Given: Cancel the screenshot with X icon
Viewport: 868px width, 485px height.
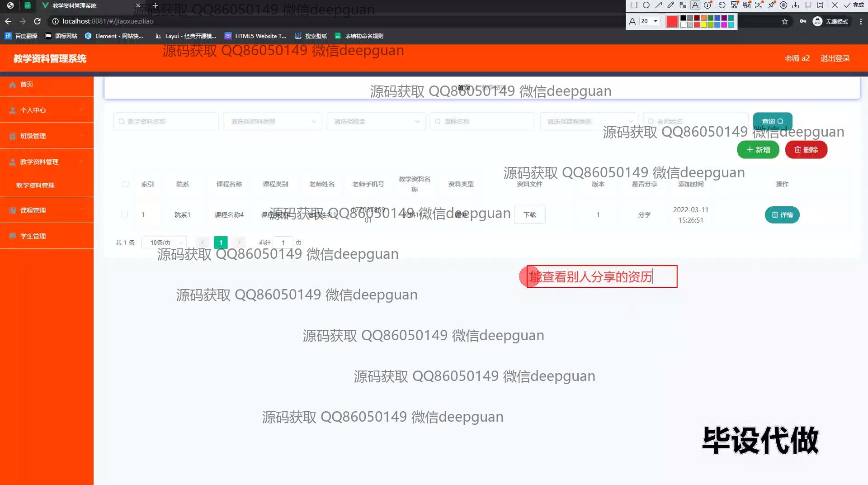Looking at the screenshot, I should coord(835,5).
